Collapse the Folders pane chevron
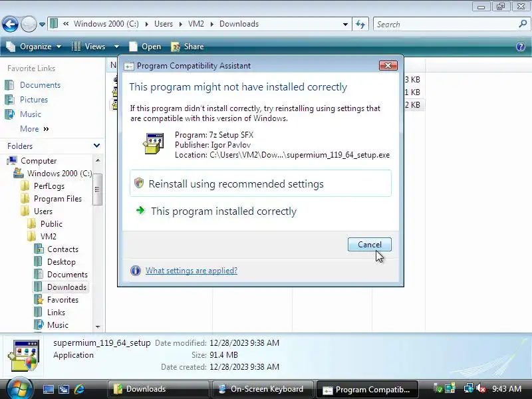The width and height of the screenshot is (532, 399). 96,146
